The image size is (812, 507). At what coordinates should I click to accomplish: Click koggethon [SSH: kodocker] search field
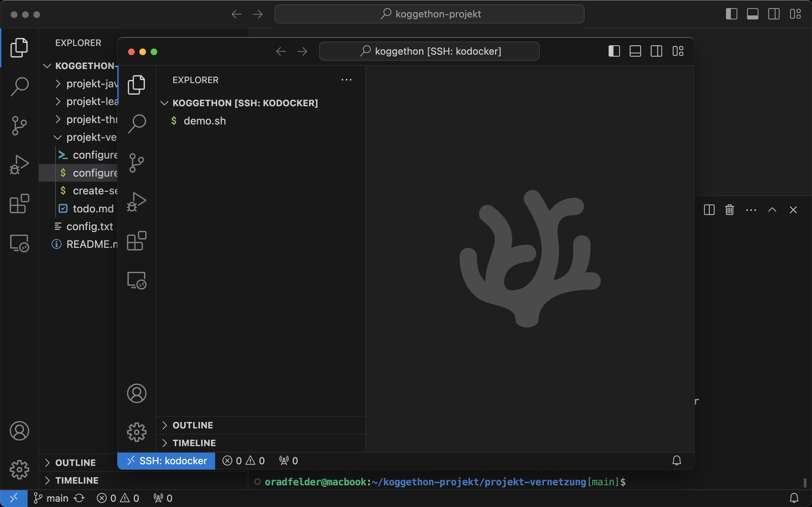tap(429, 51)
